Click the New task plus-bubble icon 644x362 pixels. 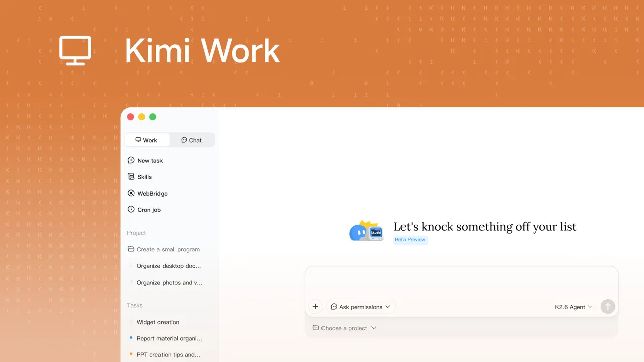coord(131,160)
